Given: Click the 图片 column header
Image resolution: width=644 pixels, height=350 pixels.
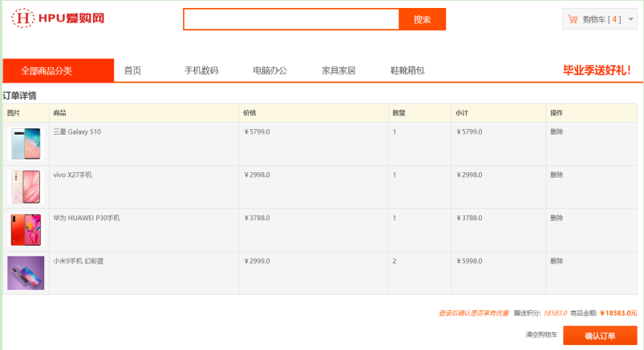Looking at the screenshot, I should coord(14,113).
